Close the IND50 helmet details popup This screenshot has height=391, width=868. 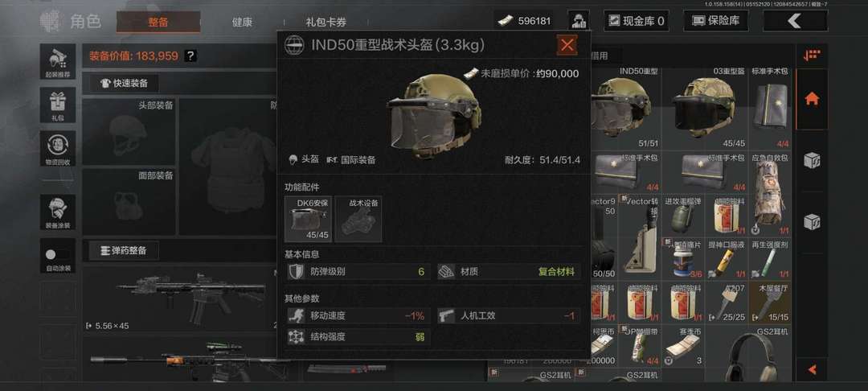click(567, 45)
